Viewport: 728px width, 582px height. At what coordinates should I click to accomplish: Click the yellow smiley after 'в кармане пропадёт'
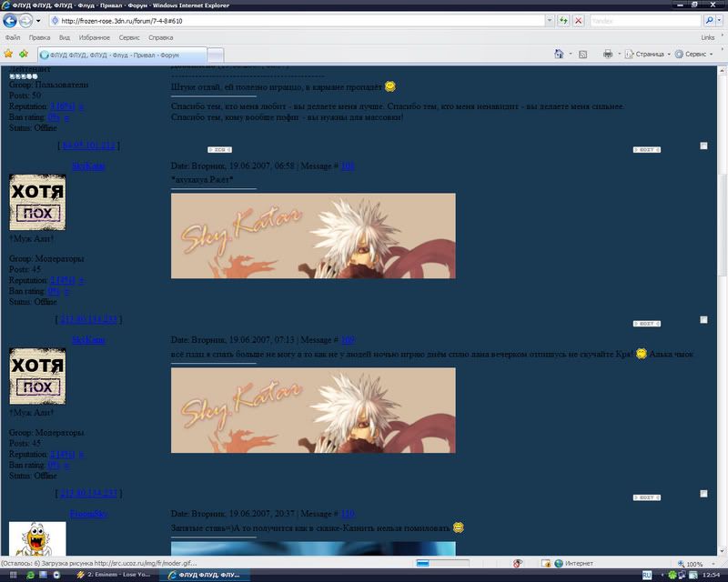390,86
